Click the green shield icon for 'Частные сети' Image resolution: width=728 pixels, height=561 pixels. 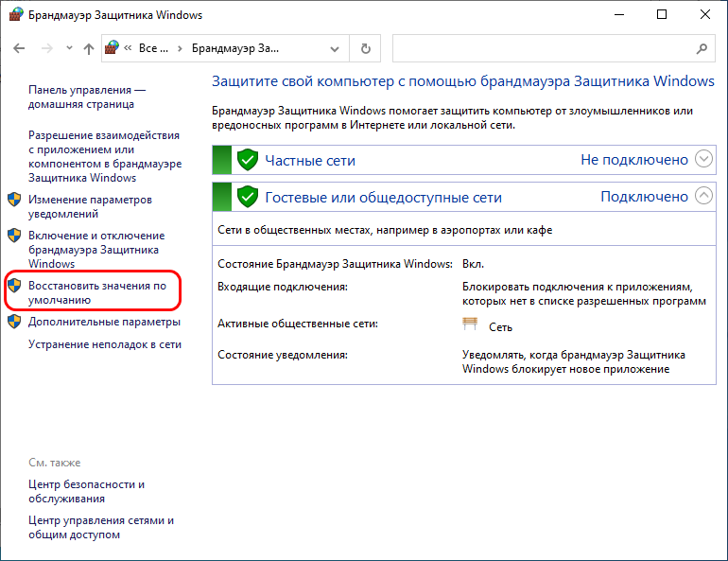(x=248, y=160)
